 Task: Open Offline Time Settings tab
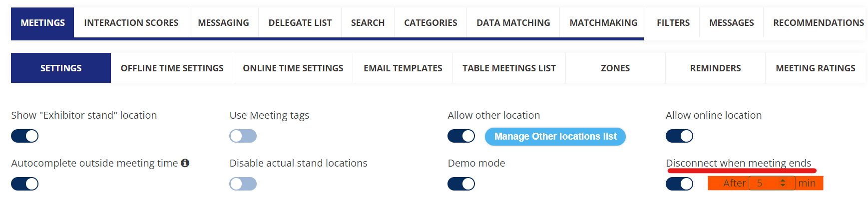click(x=172, y=68)
